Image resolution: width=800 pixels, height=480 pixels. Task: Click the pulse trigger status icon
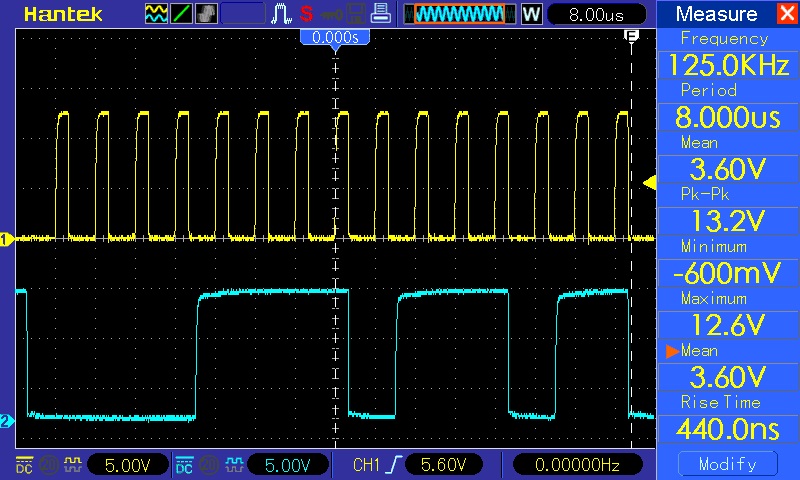pos(281,14)
